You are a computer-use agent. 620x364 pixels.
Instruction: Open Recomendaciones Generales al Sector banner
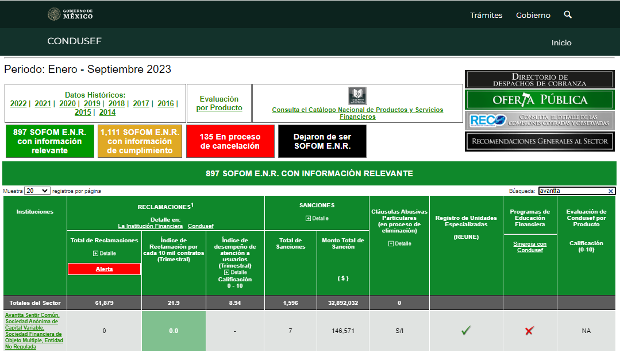(540, 141)
